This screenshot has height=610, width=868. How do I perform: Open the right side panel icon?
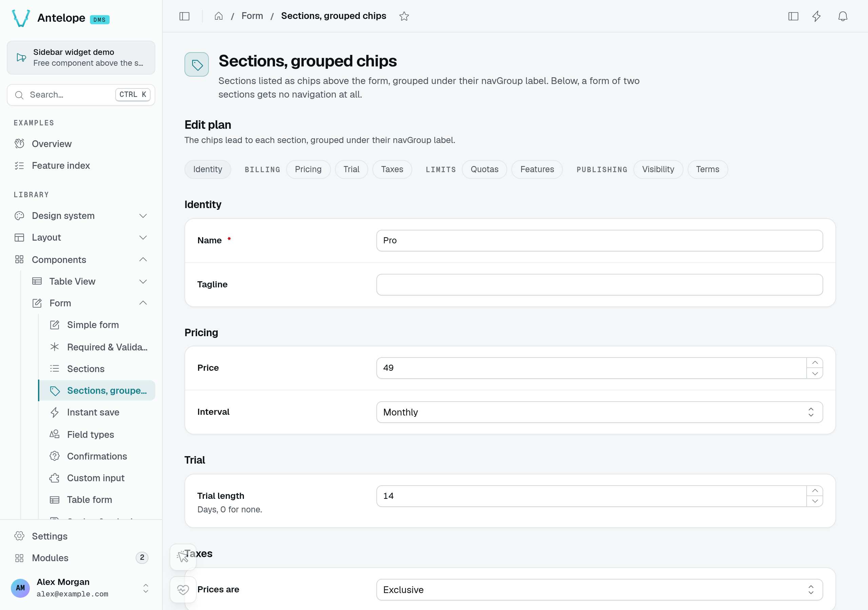pos(793,16)
